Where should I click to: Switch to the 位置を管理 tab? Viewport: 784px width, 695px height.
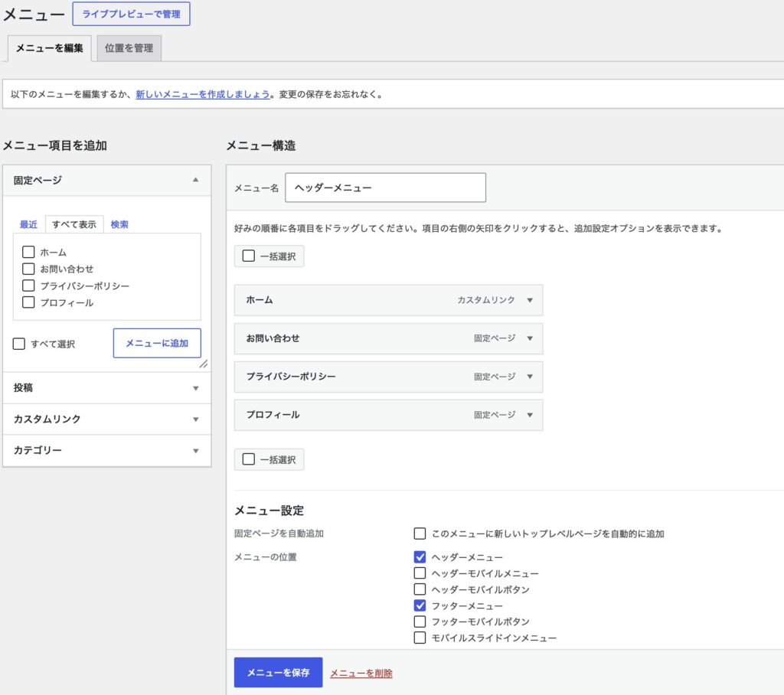(x=129, y=48)
